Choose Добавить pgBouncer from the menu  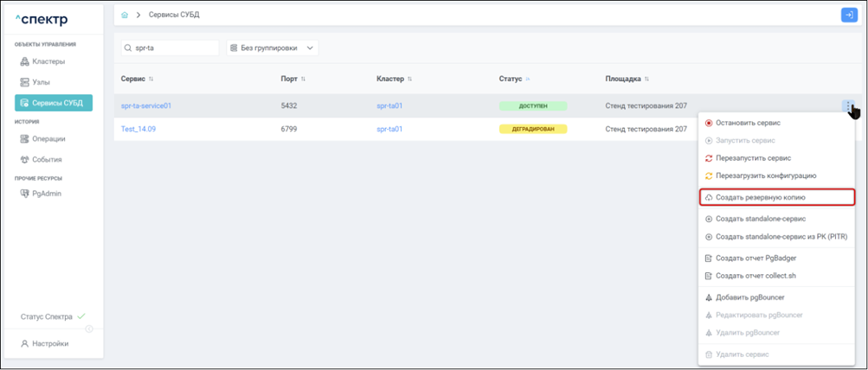[x=749, y=297]
